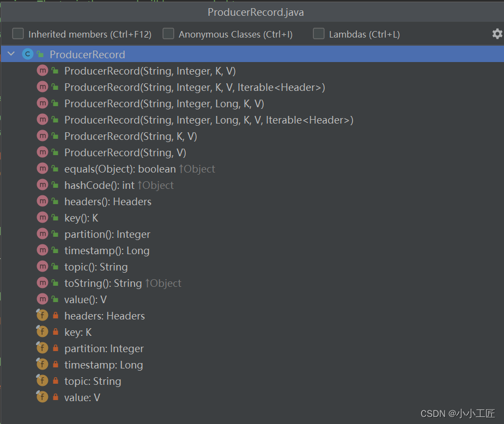
Task: Check the Lambdas checkbox
Action: [x=319, y=34]
